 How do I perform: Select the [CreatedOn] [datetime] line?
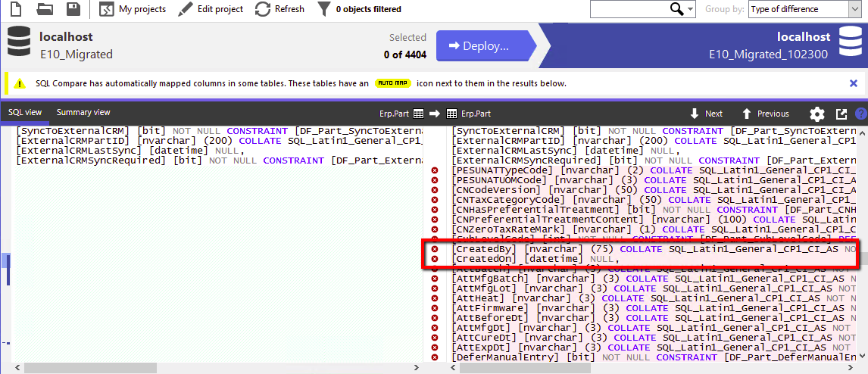[x=535, y=259]
